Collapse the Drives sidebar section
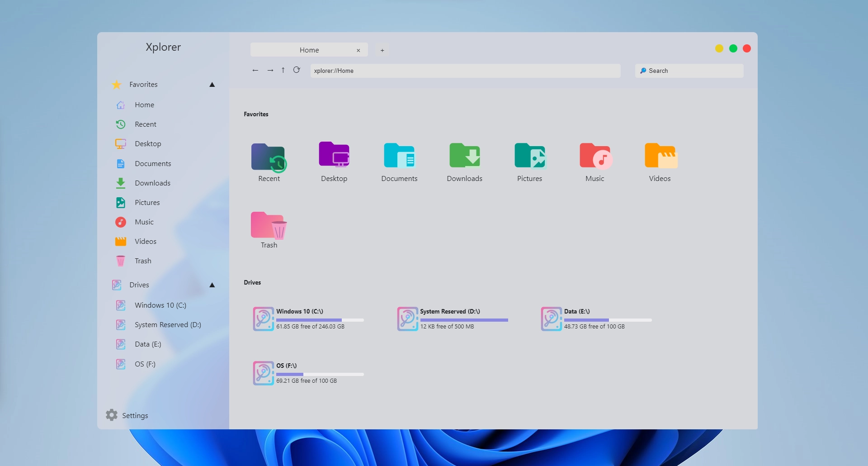 click(x=212, y=285)
